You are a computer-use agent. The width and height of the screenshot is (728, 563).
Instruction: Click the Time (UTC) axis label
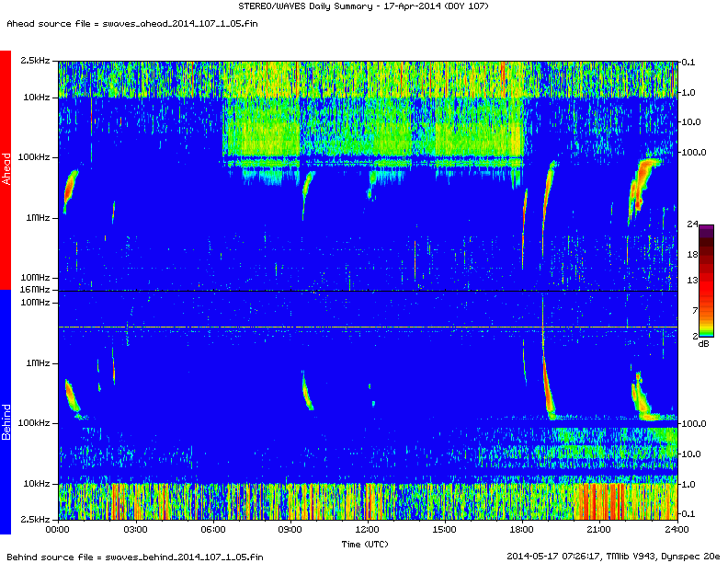pyautogui.click(x=365, y=544)
